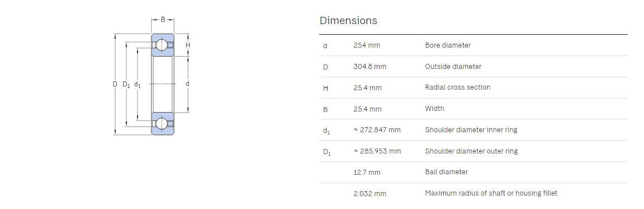Select the 285.953 mm value
This screenshot has width=644, height=209.
377,151
